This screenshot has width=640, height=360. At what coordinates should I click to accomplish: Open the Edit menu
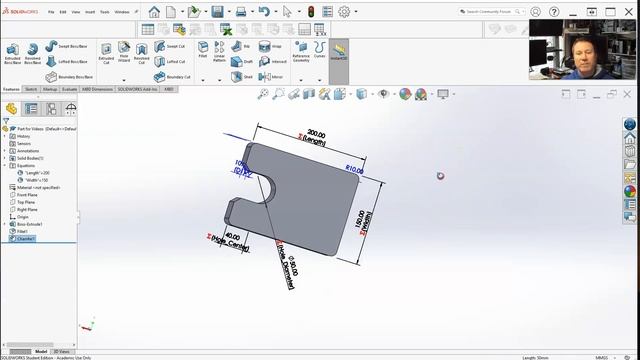[63, 12]
